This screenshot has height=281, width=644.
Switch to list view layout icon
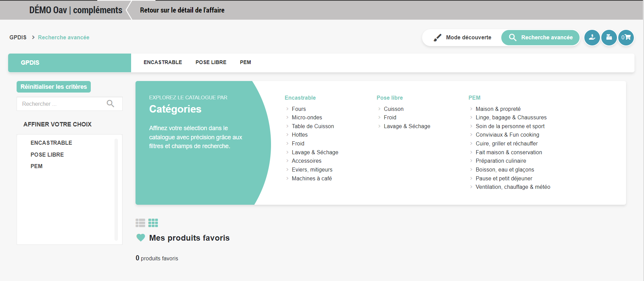[x=140, y=223]
